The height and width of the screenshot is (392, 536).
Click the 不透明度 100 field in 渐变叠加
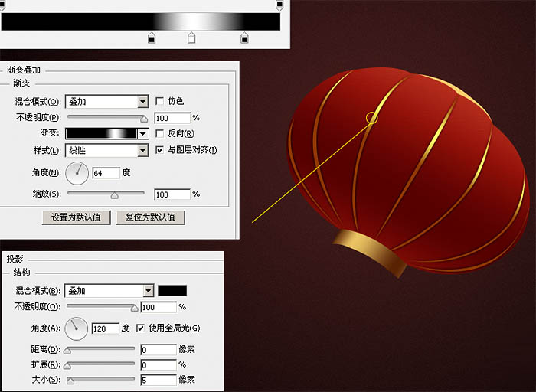[x=172, y=118]
